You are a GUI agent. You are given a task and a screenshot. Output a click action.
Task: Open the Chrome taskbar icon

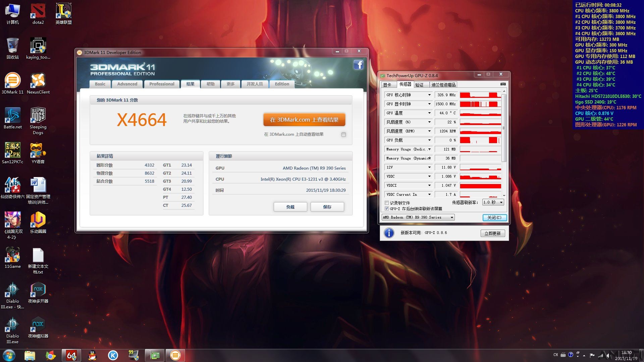click(51, 355)
